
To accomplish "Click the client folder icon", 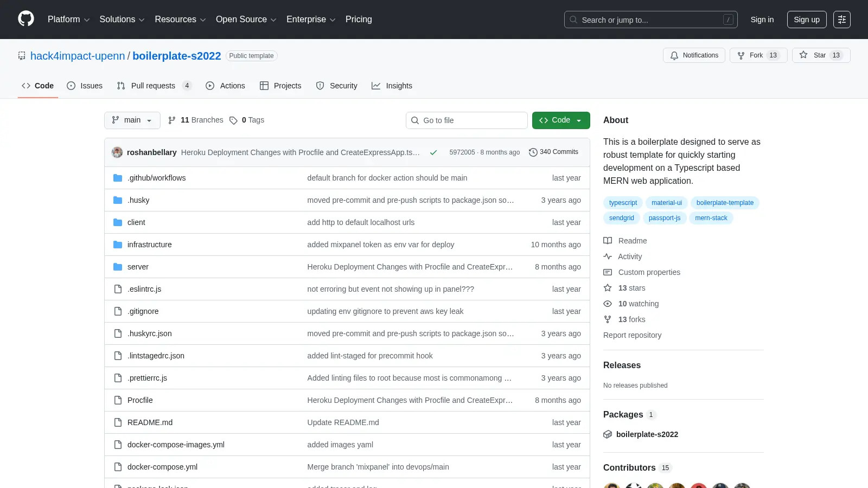I will [x=118, y=222].
